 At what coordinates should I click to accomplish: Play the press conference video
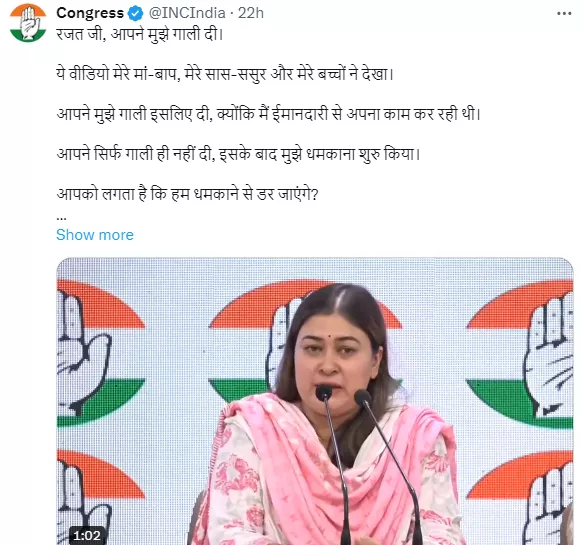coord(315,401)
